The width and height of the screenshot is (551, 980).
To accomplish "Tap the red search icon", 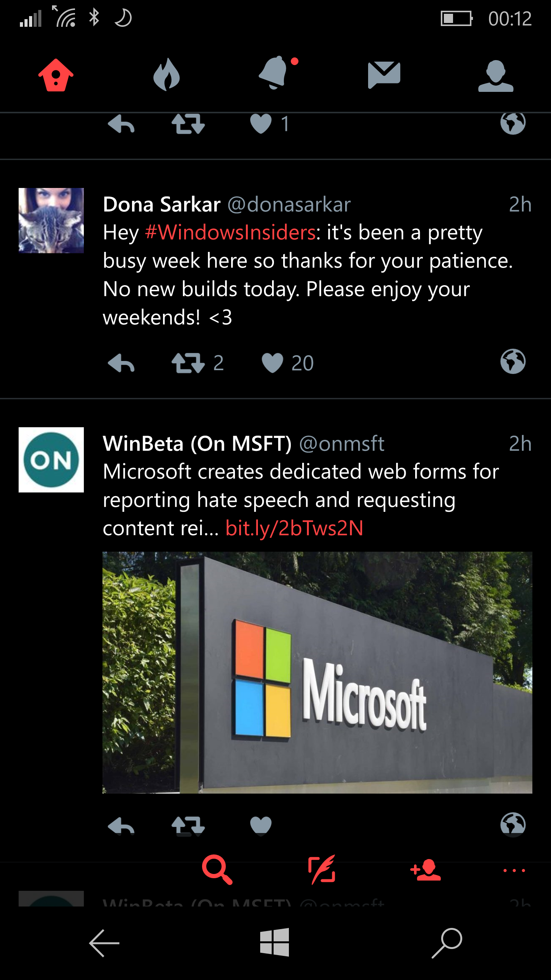I will [217, 870].
